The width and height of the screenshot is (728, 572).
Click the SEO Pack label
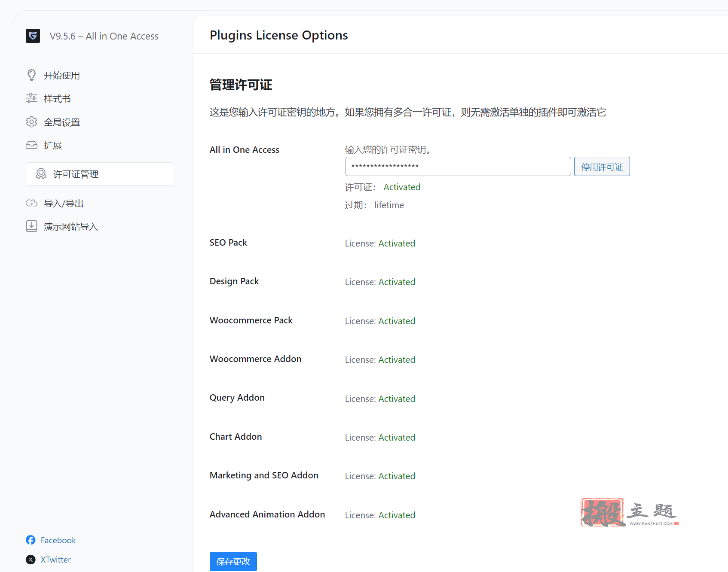228,243
